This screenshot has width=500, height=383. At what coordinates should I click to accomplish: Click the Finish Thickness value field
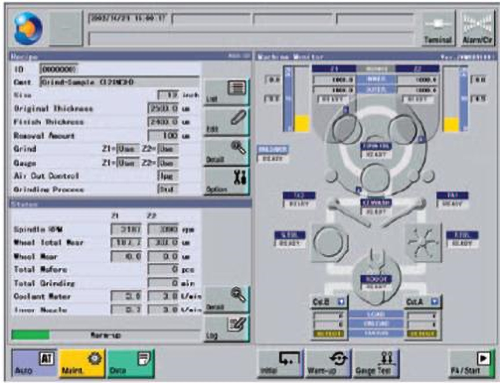pos(163,122)
